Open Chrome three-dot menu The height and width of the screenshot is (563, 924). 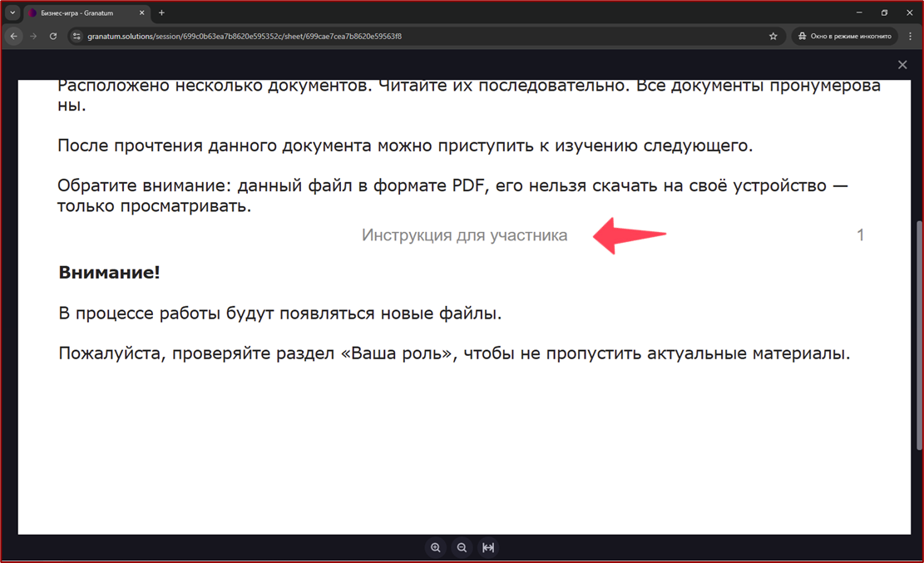pos(910,37)
